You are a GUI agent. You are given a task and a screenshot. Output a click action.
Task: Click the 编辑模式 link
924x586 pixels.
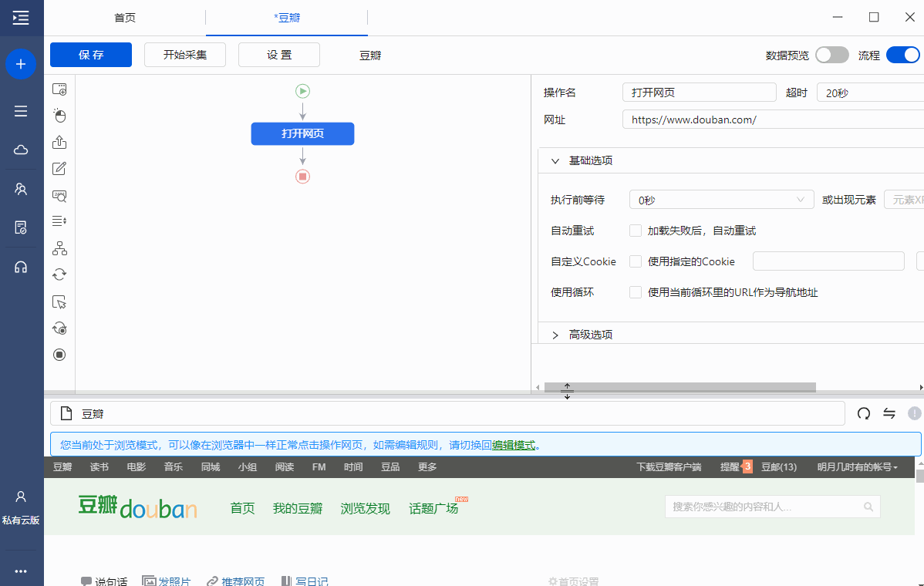(513, 445)
